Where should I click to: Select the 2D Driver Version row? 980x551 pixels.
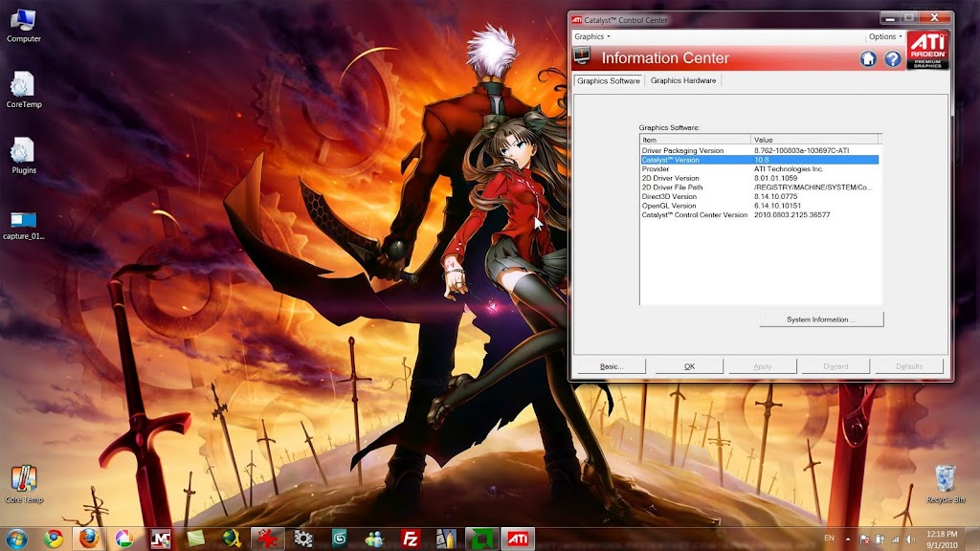759,178
